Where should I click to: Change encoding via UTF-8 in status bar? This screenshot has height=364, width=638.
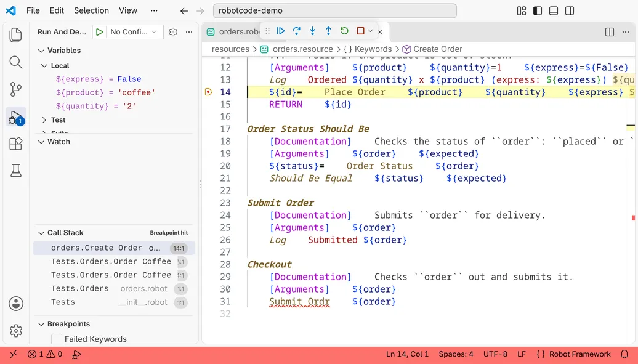[x=495, y=354]
